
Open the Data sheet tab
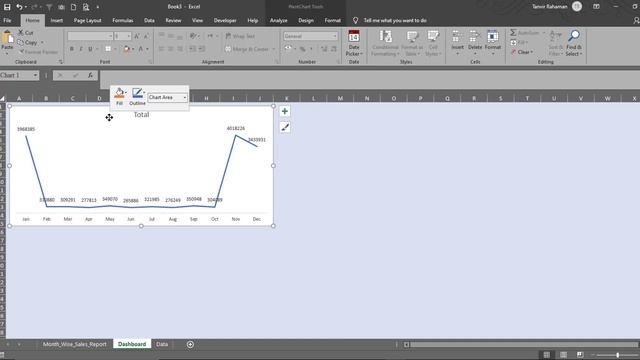162,344
